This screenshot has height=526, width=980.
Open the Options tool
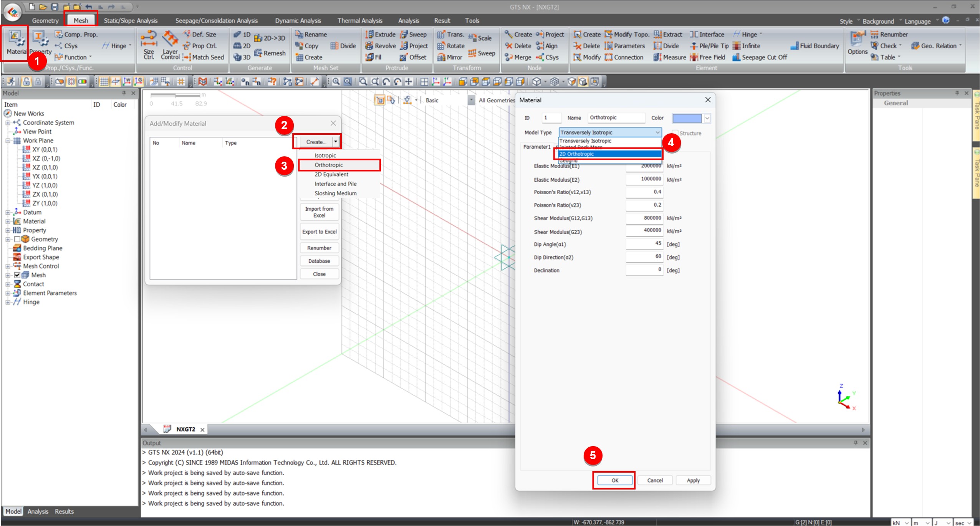pos(857,43)
